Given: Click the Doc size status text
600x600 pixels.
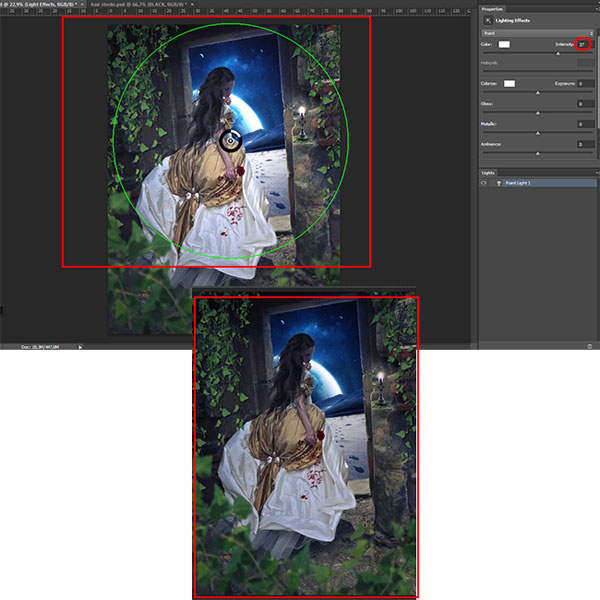Looking at the screenshot, I should click(x=40, y=347).
